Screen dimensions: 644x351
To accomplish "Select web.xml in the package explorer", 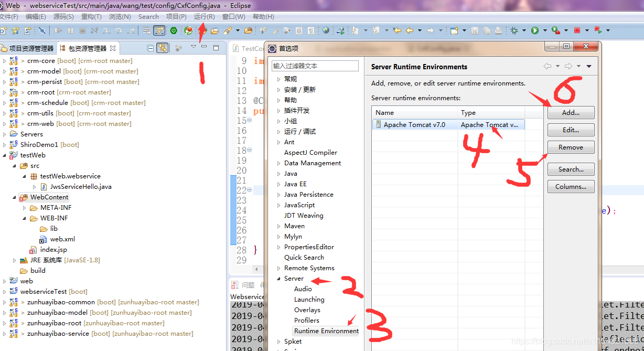I will (62, 239).
